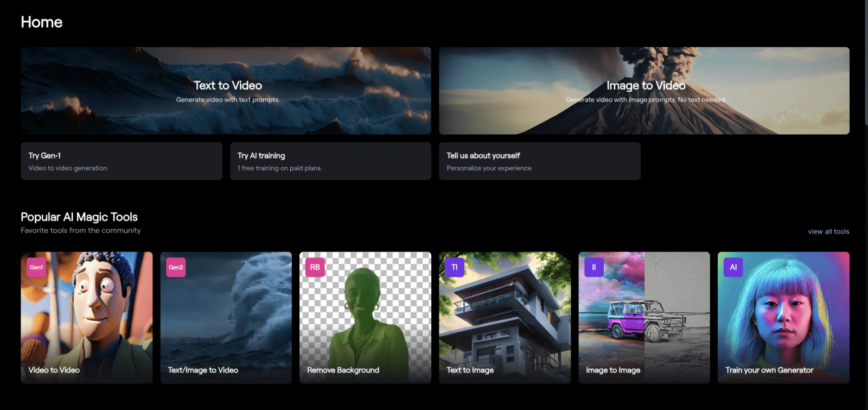Select the Try AI training card
This screenshot has height=410, width=868.
(x=330, y=161)
